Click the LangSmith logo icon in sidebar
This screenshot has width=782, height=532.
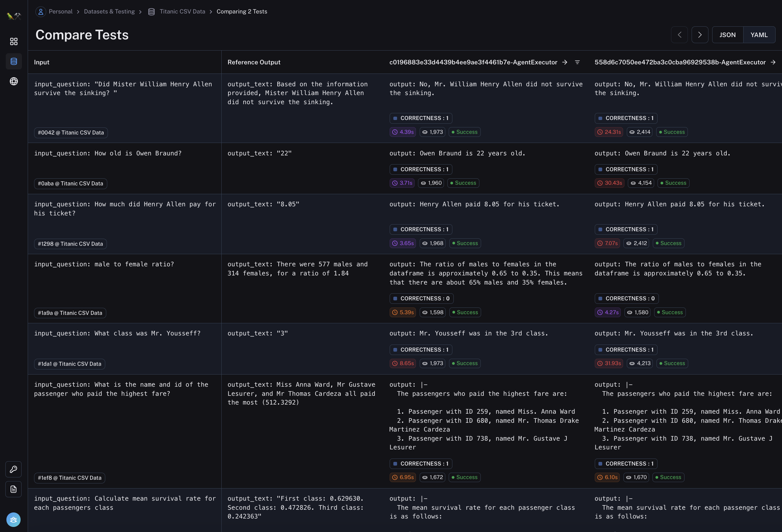pyautogui.click(x=14, y=16)
